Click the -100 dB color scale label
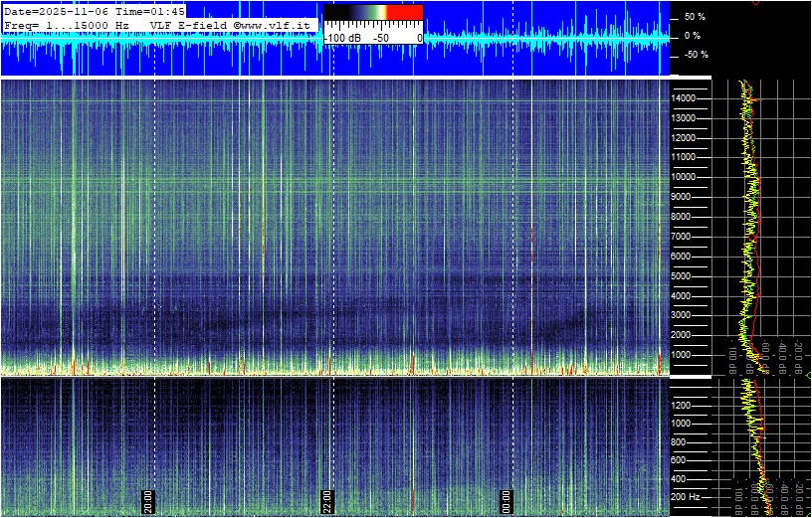The image size is (812, 518). (x=342, y=37)
